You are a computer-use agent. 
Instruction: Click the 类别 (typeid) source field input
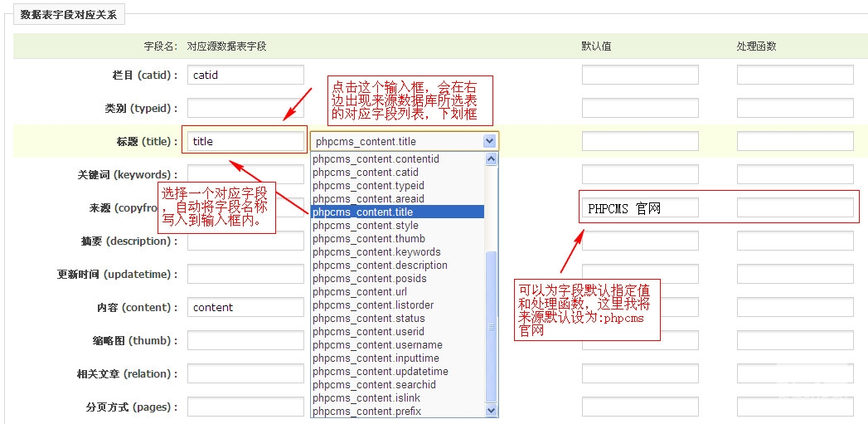click(x=245, y=108)
